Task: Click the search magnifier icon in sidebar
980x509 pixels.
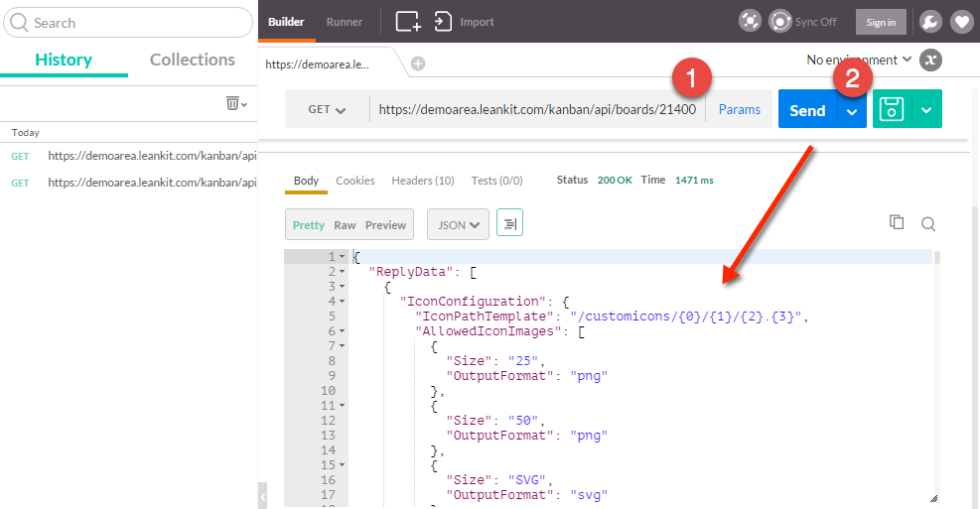Action: (19, 23)
